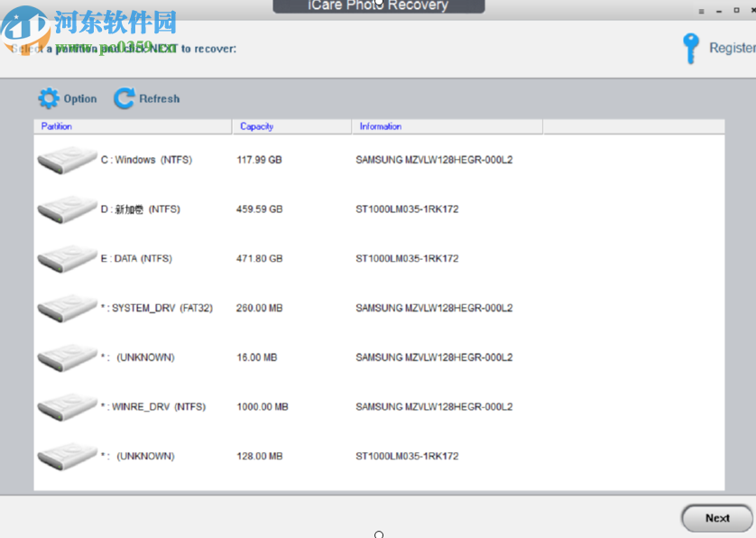Click ST1000LM035 info in 128.00 MB row
This screenshot has width=756, height=538.
coord(407,457)
